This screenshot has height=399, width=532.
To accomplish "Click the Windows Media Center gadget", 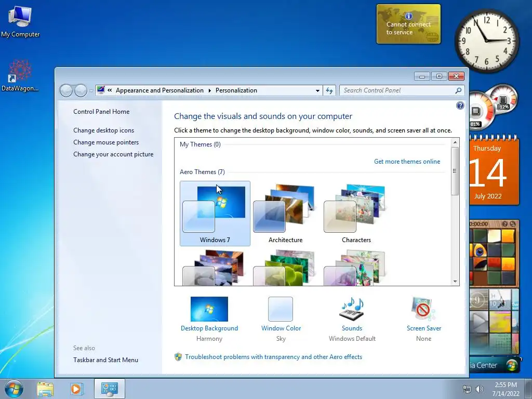I will click(x=495, y=365).
